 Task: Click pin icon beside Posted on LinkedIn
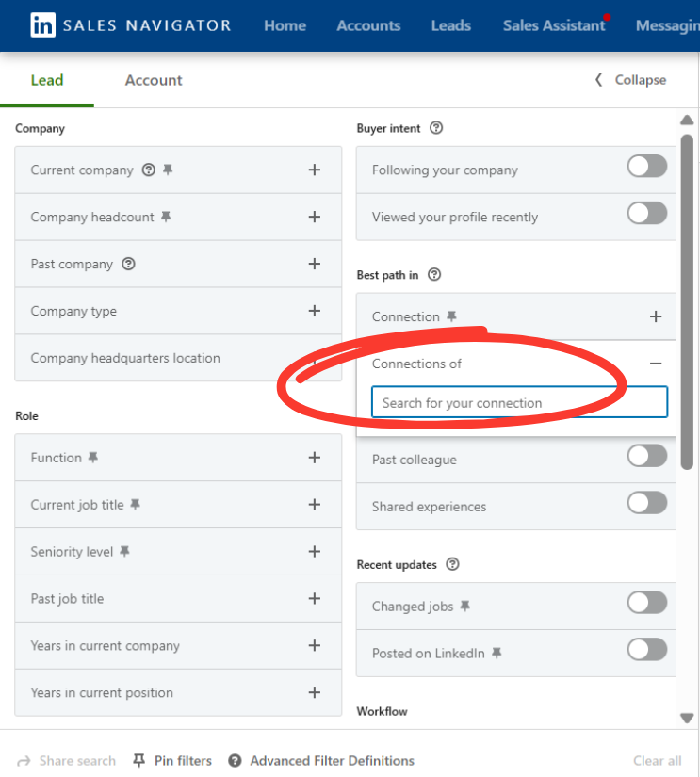pyautogui.click(x=497, y=653)
